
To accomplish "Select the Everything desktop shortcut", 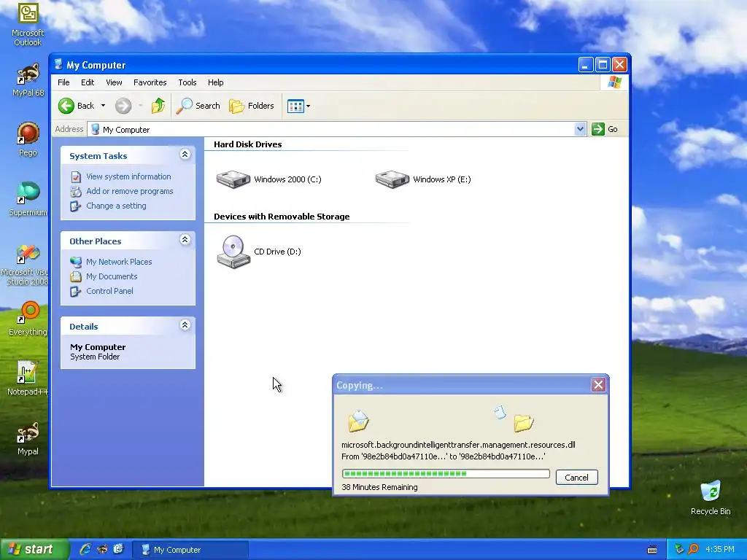I will click(28, 319).
